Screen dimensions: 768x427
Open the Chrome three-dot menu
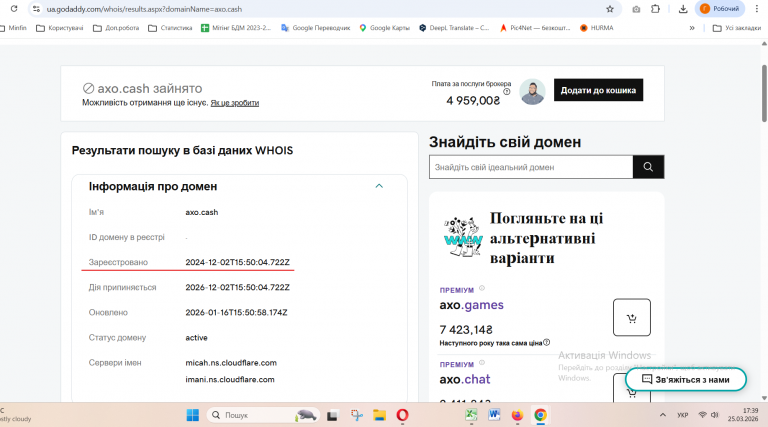tap(757, 9)
